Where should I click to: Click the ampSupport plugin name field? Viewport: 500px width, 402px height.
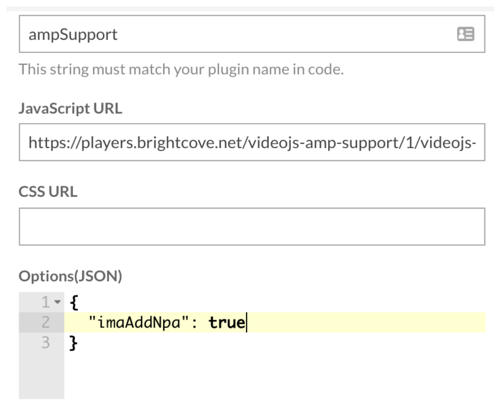pyautogui.click(x=252, y=34)
